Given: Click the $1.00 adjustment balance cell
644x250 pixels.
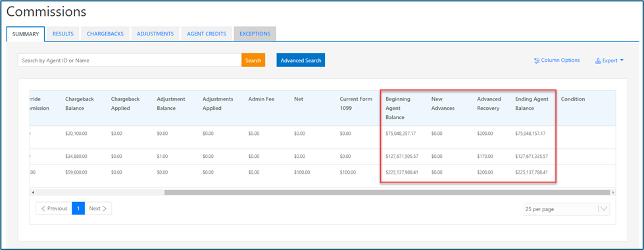Looking at the screenshot, I should pyautogui.click(x=162, y=157).
